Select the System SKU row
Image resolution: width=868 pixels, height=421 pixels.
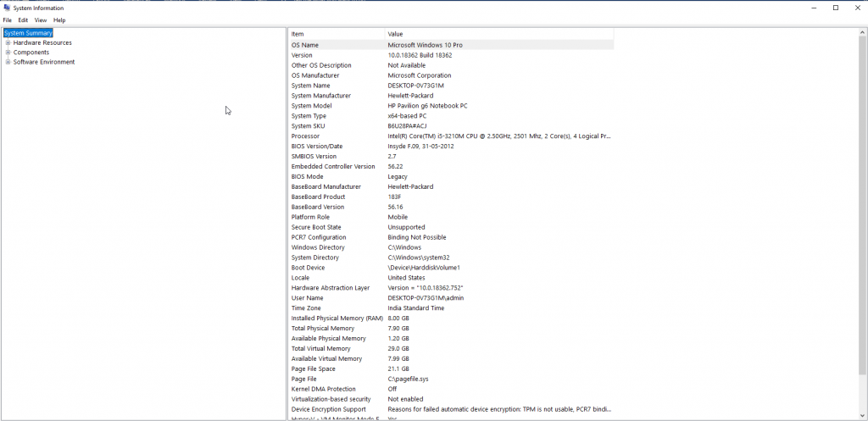click(x=451, y=126)
